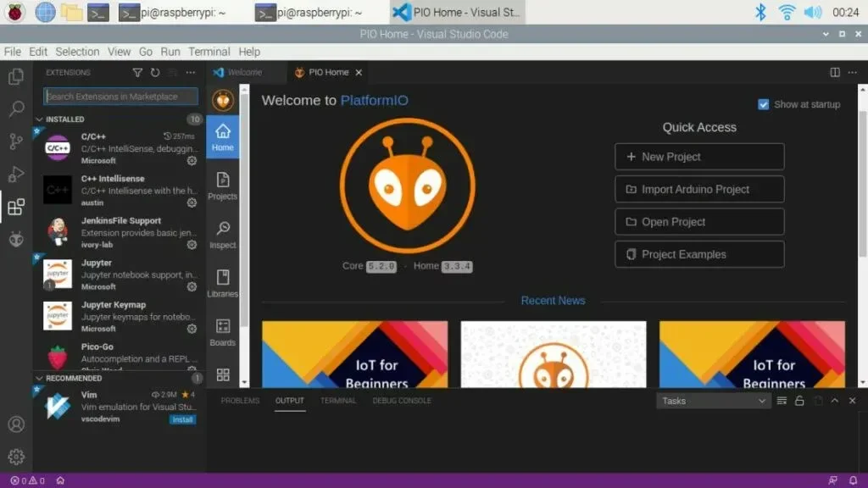Open PlatformIO Home from status bar

[60, 481]
